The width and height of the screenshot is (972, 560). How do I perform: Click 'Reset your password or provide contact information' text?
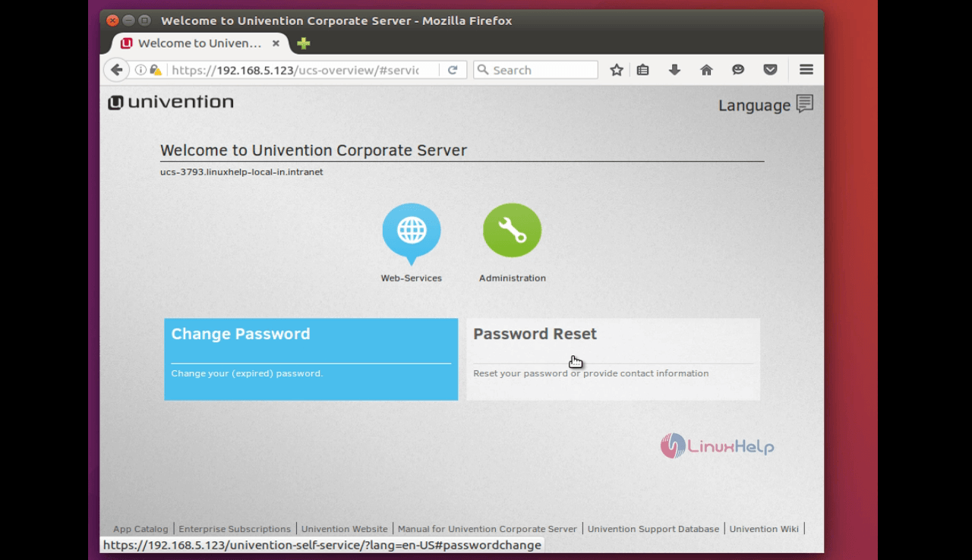pos(591,373)
